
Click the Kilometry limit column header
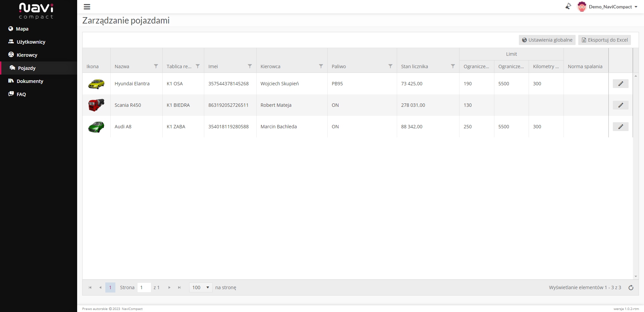pyautogui.click(x=546, y=66)
